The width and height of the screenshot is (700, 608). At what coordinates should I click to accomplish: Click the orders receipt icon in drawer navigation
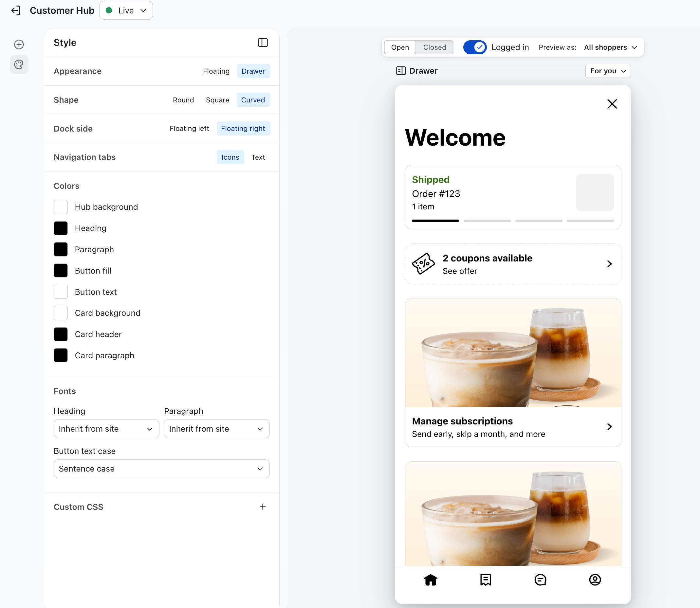[x=486, y=580]
